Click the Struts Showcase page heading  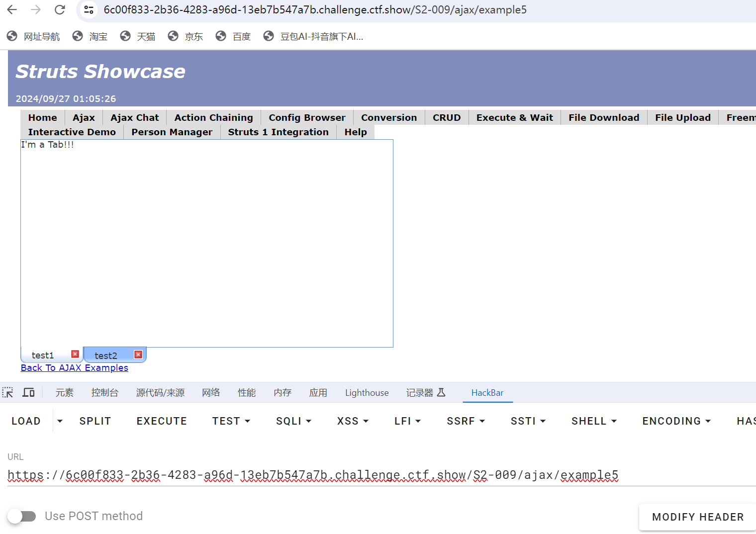pos(100,72)
